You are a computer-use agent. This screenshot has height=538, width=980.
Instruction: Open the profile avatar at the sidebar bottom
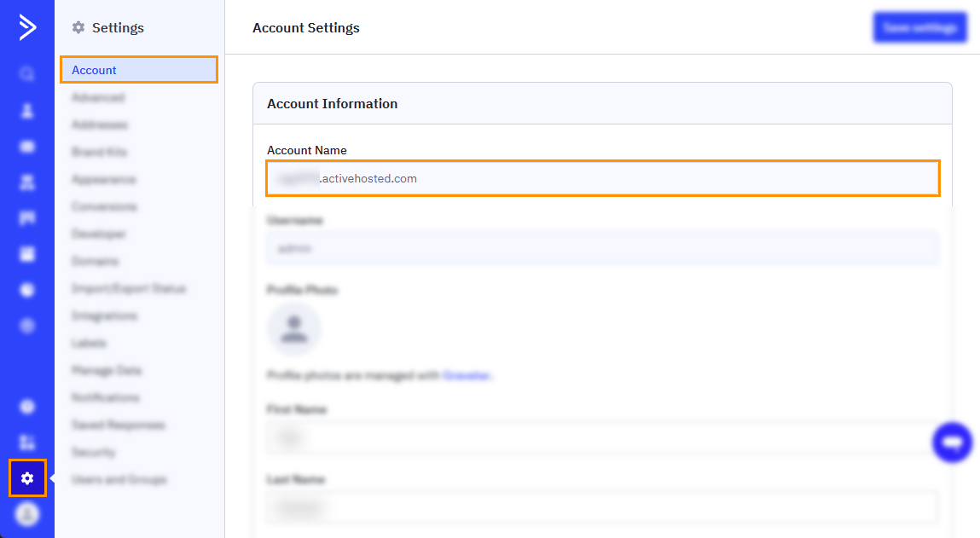(26, 515)
